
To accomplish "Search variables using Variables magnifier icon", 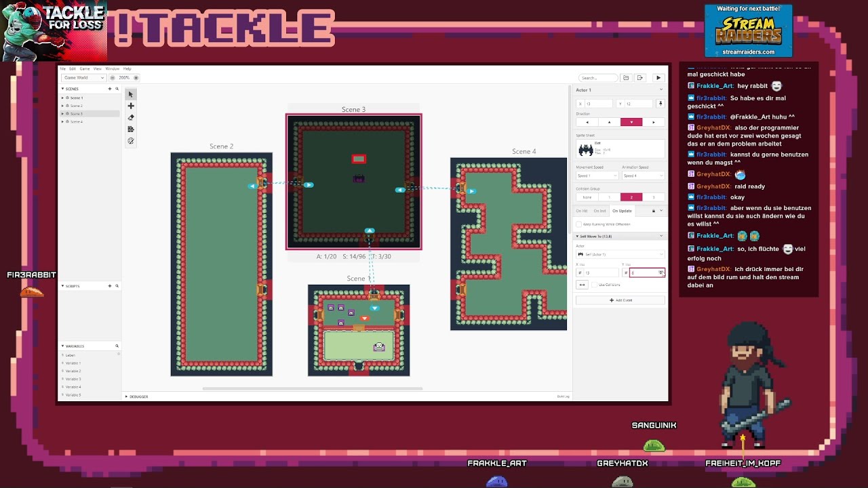I will [x=117, y=346].
